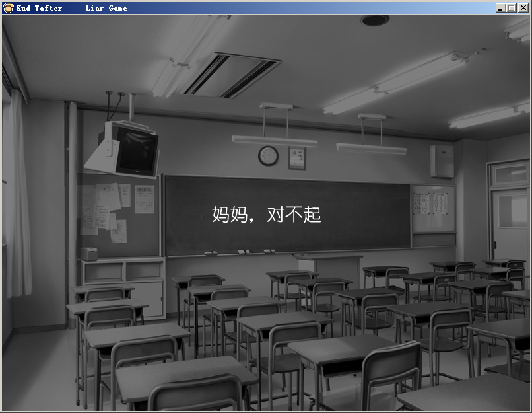Viewport: 532px width, 413px height.
Task: Maximize the Kud Wafter window
Action: tap(511, 8)
